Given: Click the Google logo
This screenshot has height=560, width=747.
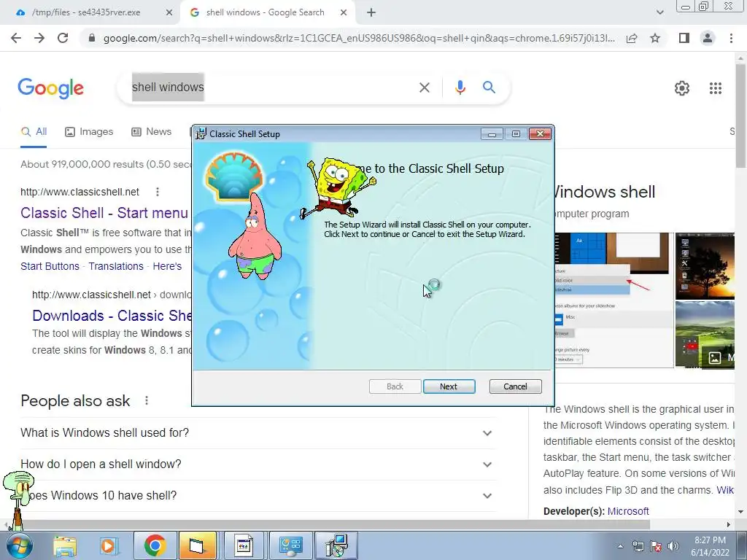Looking at the screenshot, I should (50, 88).
